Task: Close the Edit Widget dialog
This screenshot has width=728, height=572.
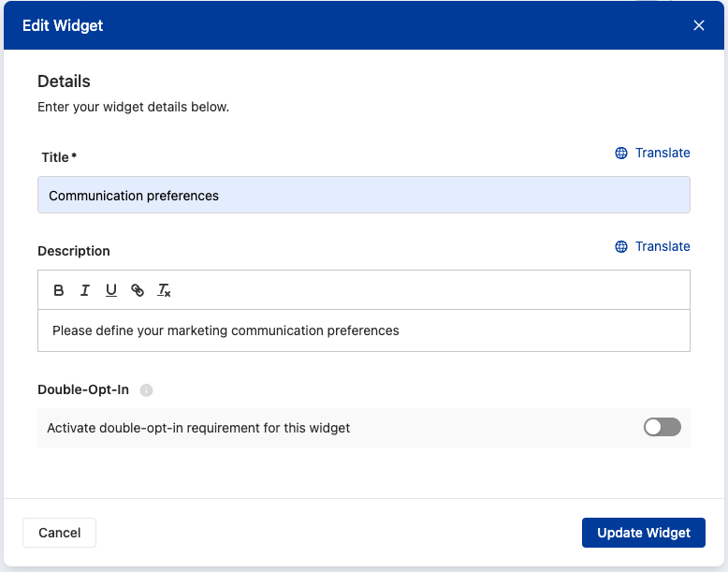Action: 699,25
